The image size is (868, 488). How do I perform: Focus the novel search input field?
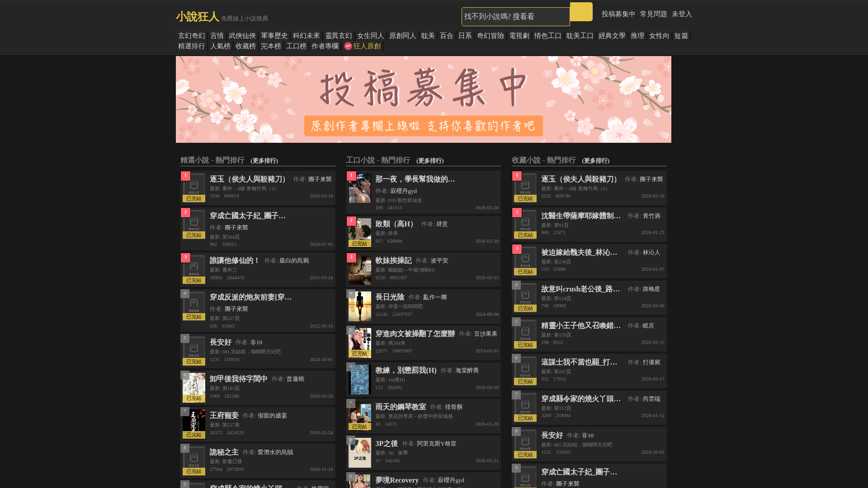point(515,17)
